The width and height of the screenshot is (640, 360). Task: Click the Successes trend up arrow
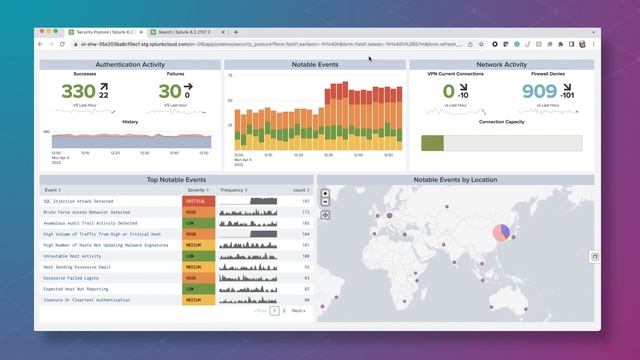click(x=104, y=87)
